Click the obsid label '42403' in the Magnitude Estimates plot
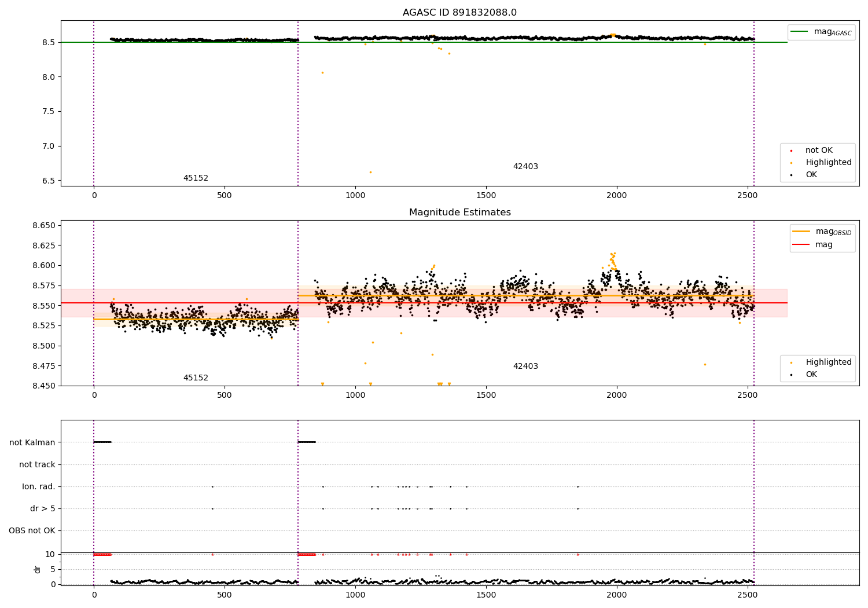 point(525,367)
